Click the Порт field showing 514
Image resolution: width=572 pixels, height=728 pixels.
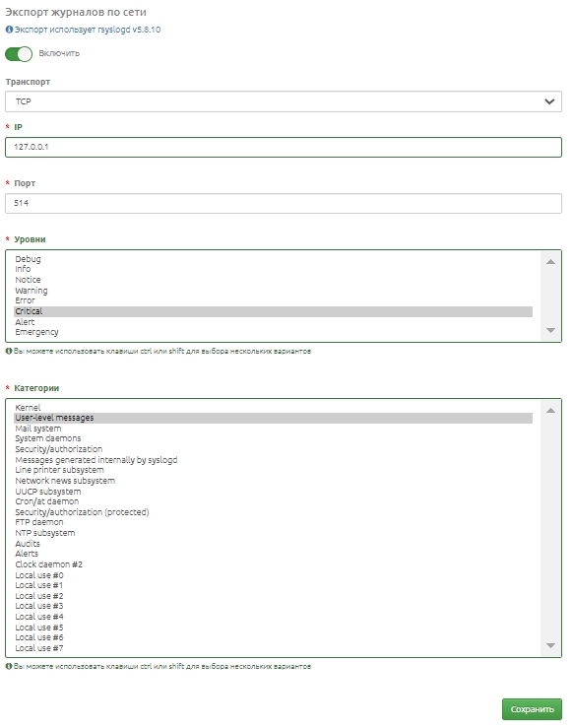[284, 203]
